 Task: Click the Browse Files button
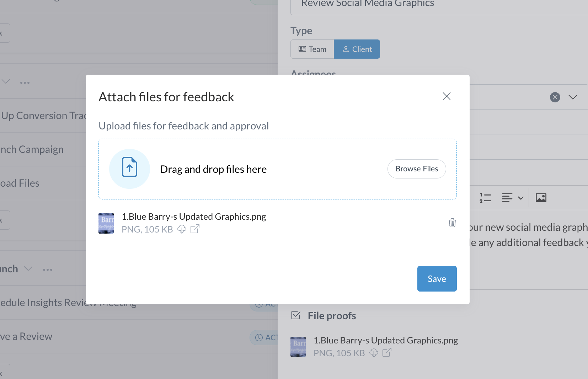pyautogui.click(x=417, y=169)
